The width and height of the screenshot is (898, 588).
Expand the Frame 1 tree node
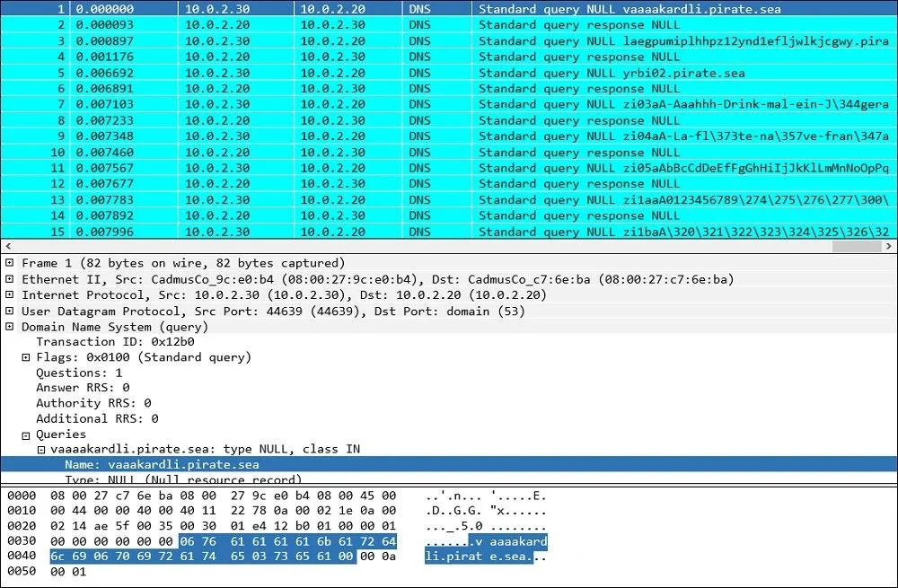click(x=9, y=263)
